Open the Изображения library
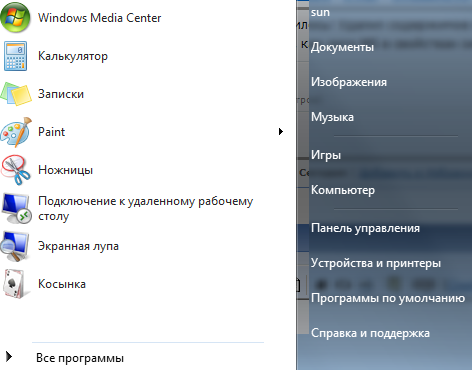 tap(349, 82)
